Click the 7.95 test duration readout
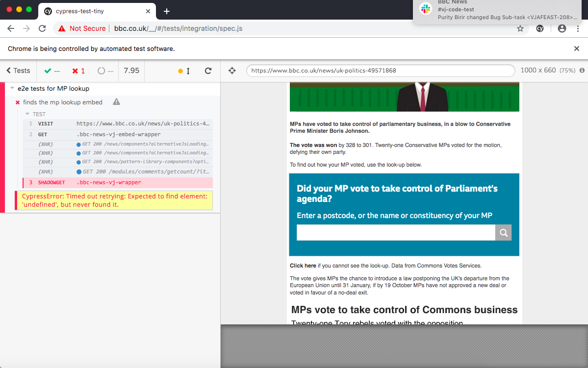588x368 pixels. (131, 71)
